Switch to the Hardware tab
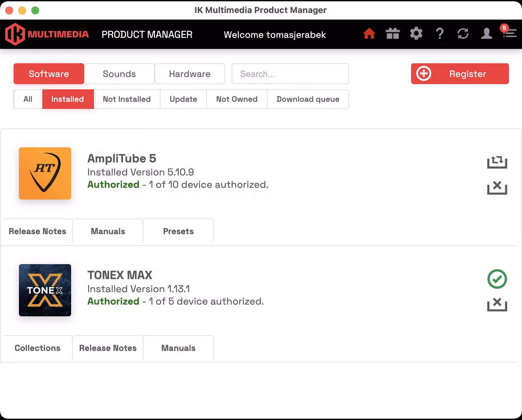This screenshot has width=522, height=420. tap(190, 74)
